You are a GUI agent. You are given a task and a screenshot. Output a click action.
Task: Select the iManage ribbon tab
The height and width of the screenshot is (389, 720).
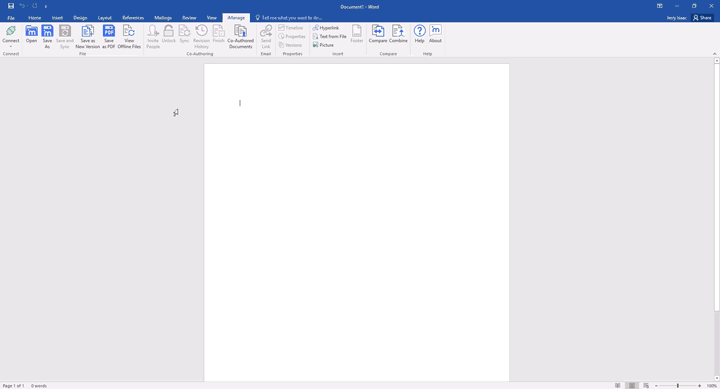tap(236, 18)
